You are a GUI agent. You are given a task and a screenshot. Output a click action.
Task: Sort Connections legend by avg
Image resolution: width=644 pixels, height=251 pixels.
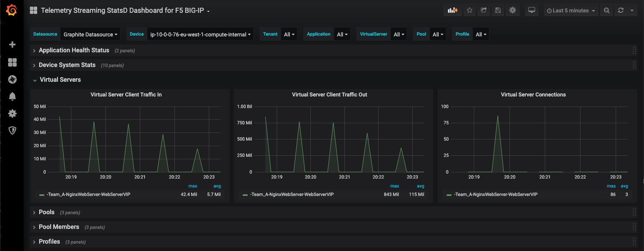click(624, 186)
